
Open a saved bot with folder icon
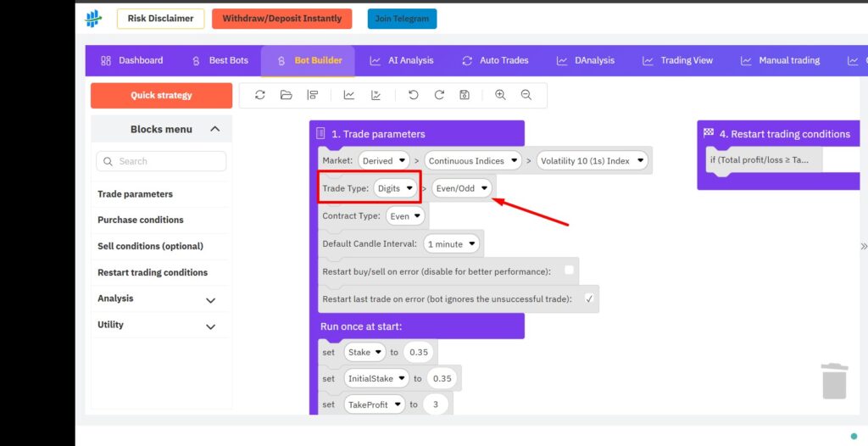point(287,95)
